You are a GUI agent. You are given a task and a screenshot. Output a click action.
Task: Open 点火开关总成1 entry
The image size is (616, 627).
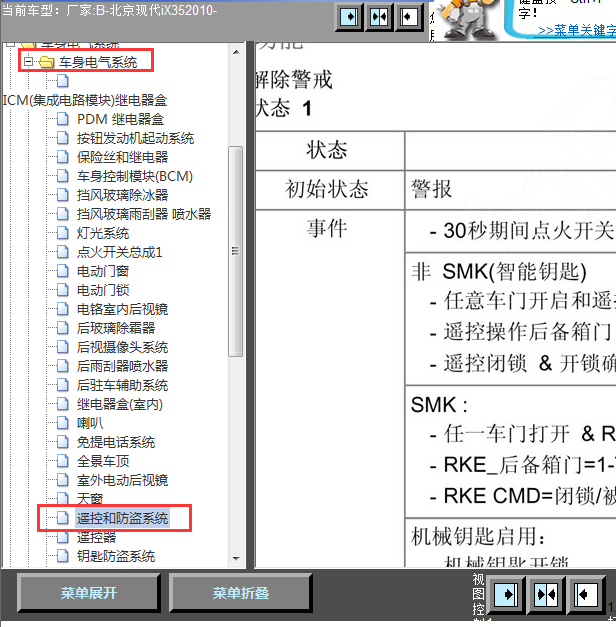click(120, 252)
